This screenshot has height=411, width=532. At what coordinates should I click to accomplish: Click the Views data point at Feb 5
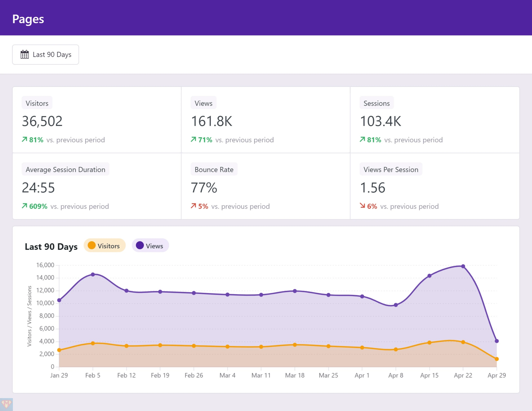point(93,274)
